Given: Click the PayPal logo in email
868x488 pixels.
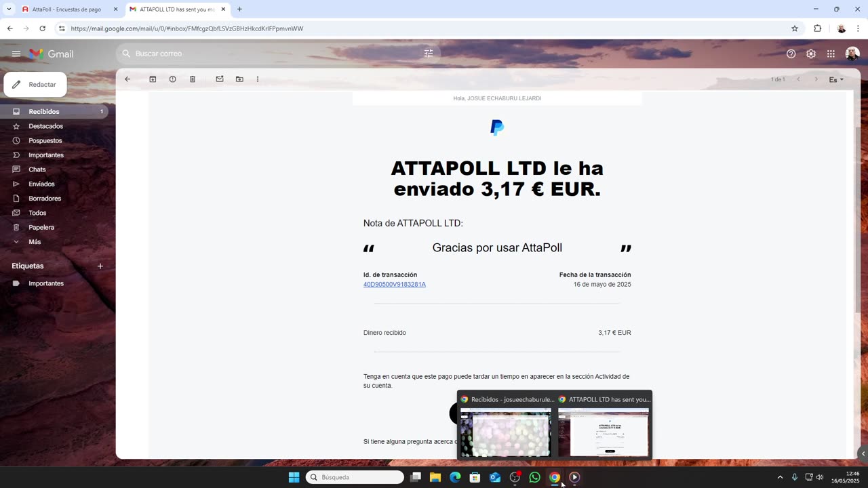Looking at the screenshot, I should (x=497, y=127).
